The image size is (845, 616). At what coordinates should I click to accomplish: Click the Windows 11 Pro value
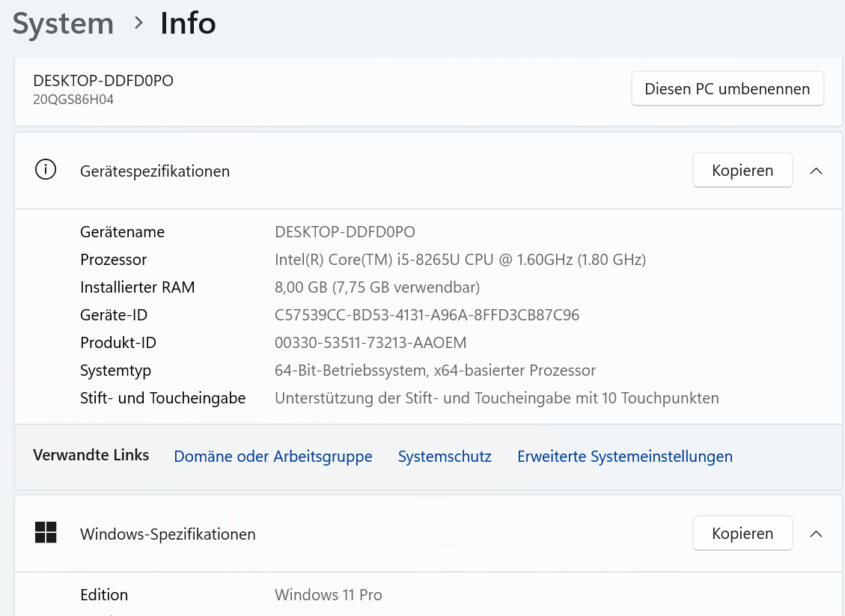pyautogui.click(x=328, y=595)
